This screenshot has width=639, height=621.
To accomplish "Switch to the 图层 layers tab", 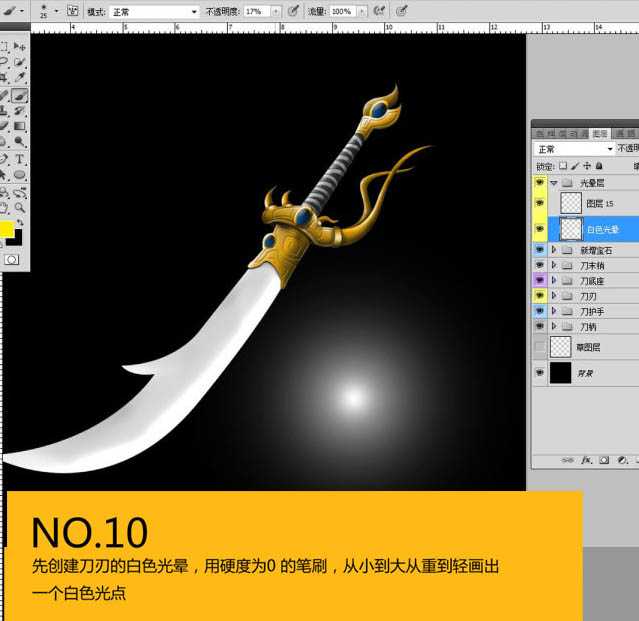I will tap(599, 134).
